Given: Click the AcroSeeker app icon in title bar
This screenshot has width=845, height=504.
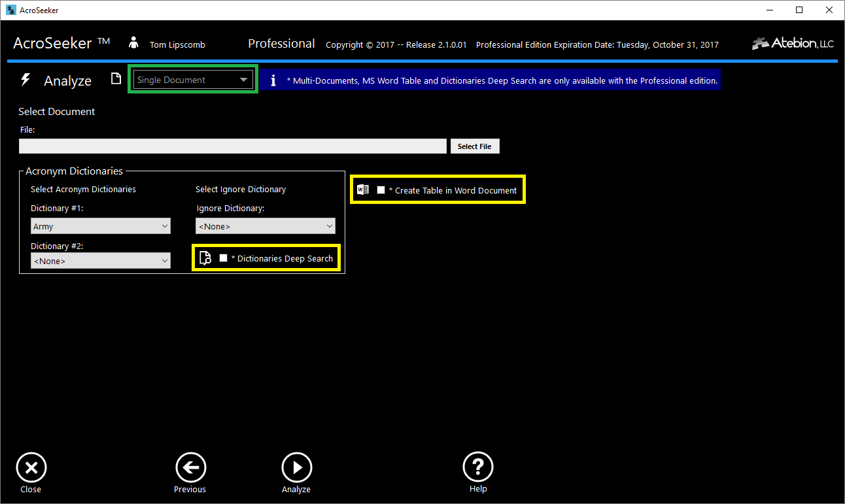Looking at the screenshot, I should [10, 10].
